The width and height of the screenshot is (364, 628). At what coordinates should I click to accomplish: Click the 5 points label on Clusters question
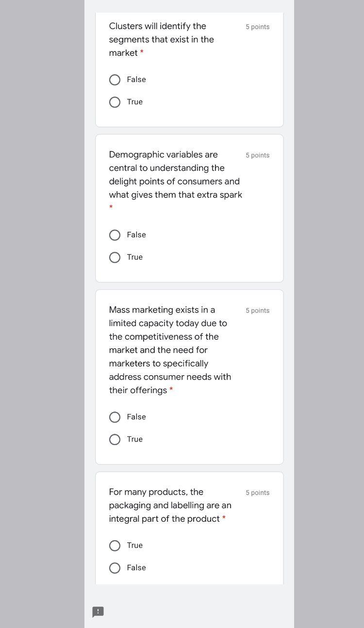coord(257,27)
